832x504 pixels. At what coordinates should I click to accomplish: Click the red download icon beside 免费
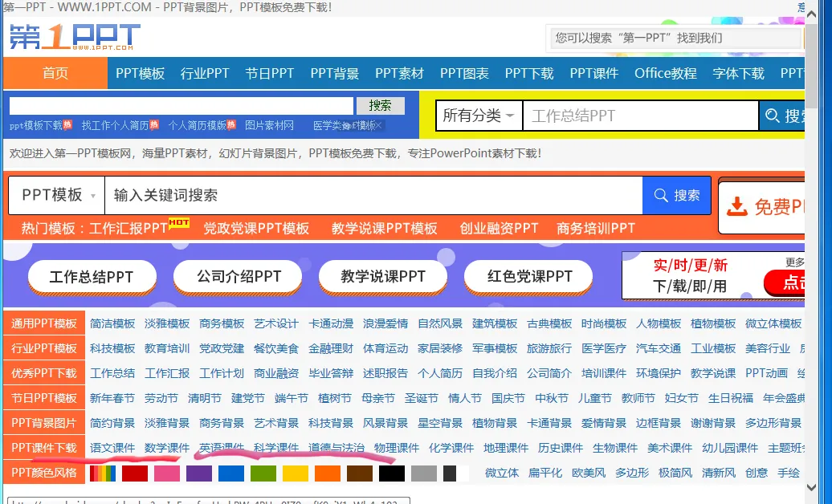737,206
